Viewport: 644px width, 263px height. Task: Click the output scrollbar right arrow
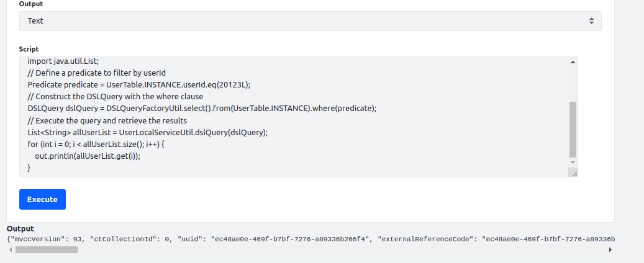point(610,249)
